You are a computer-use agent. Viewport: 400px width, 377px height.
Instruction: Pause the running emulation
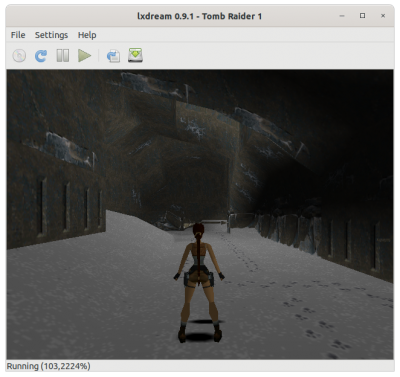[x=63, y=55]
